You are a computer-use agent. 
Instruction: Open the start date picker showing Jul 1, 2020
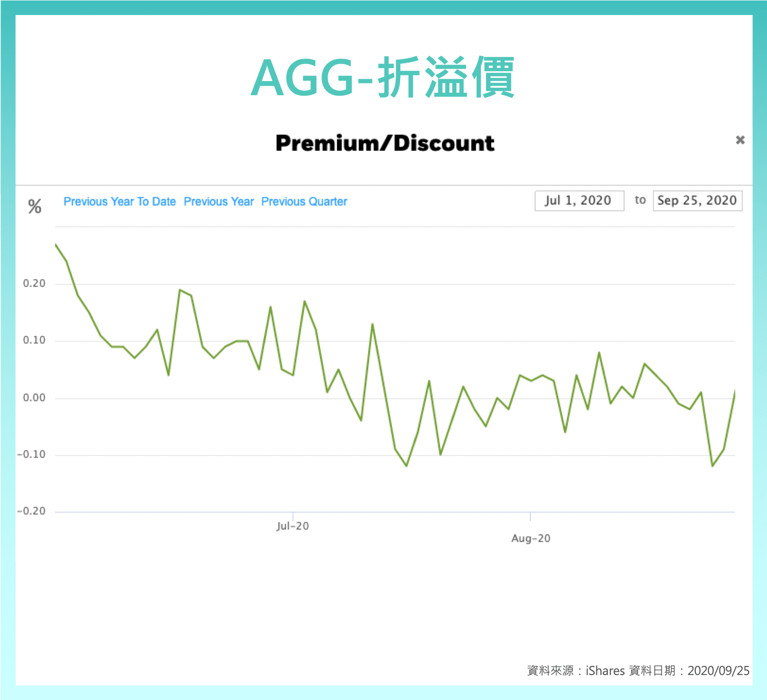579,200
